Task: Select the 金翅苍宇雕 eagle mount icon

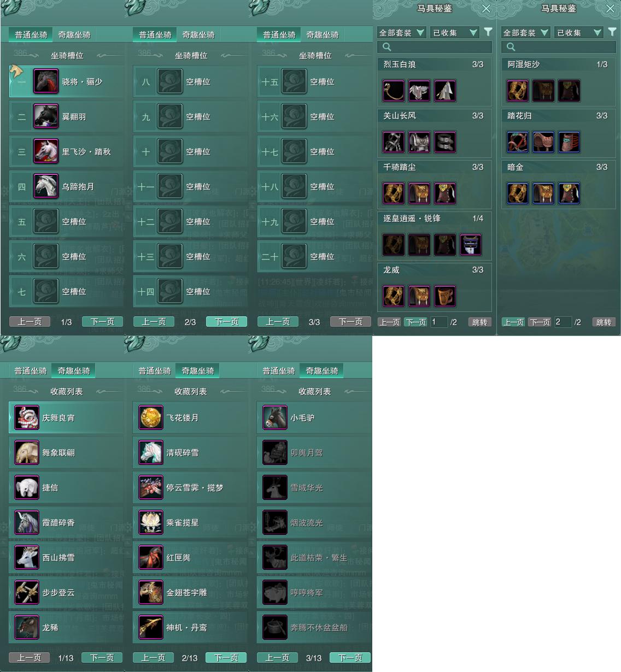Action: [x=151, y=592]
